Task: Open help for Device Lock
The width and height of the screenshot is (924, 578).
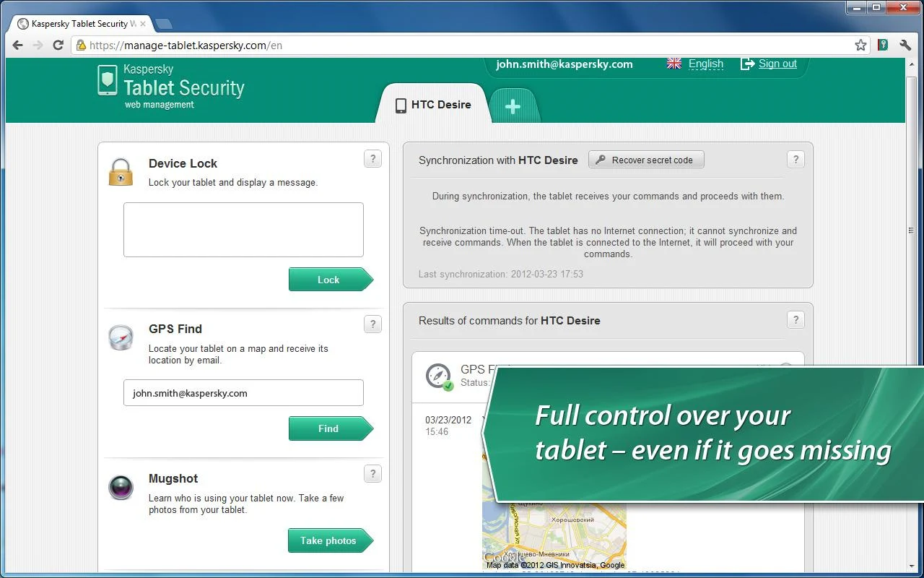Action: (372, 159)
